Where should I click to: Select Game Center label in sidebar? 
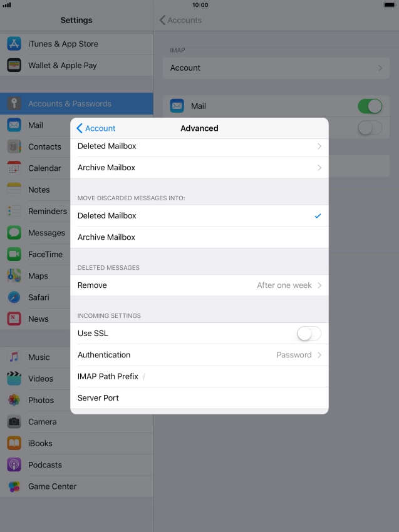[x=52, y=486]
